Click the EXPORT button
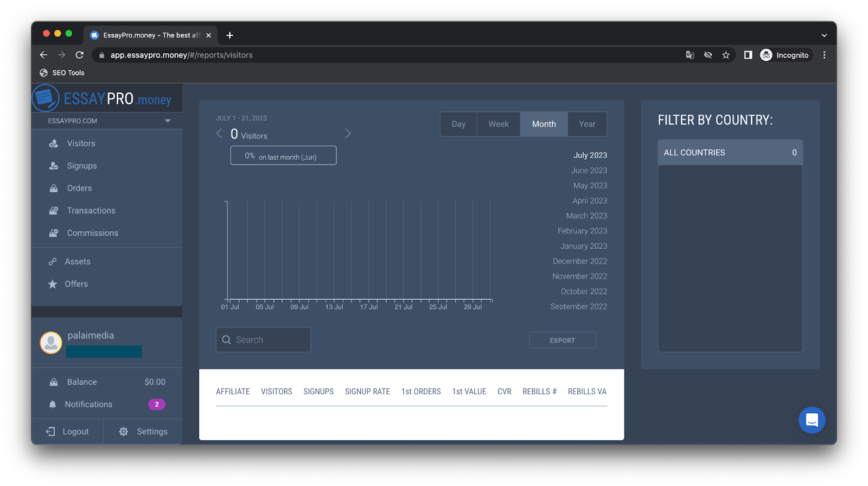868x486 pixels. coord(563,340)
